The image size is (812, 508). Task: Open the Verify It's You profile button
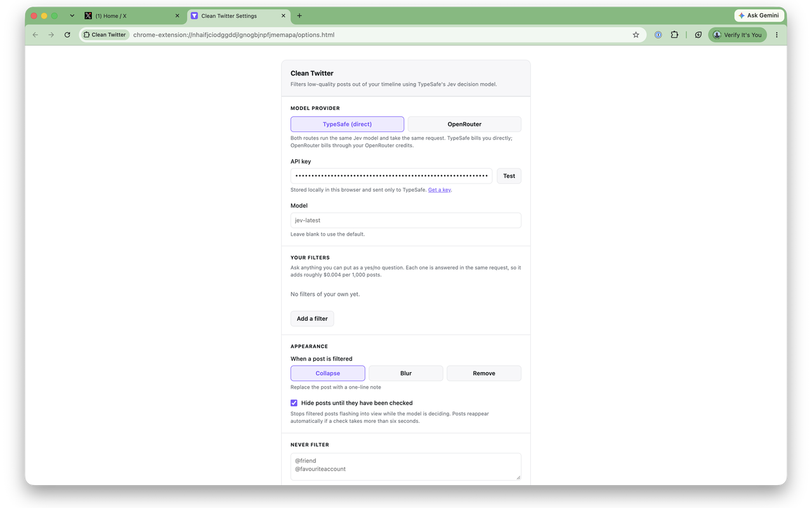(737, 35)
